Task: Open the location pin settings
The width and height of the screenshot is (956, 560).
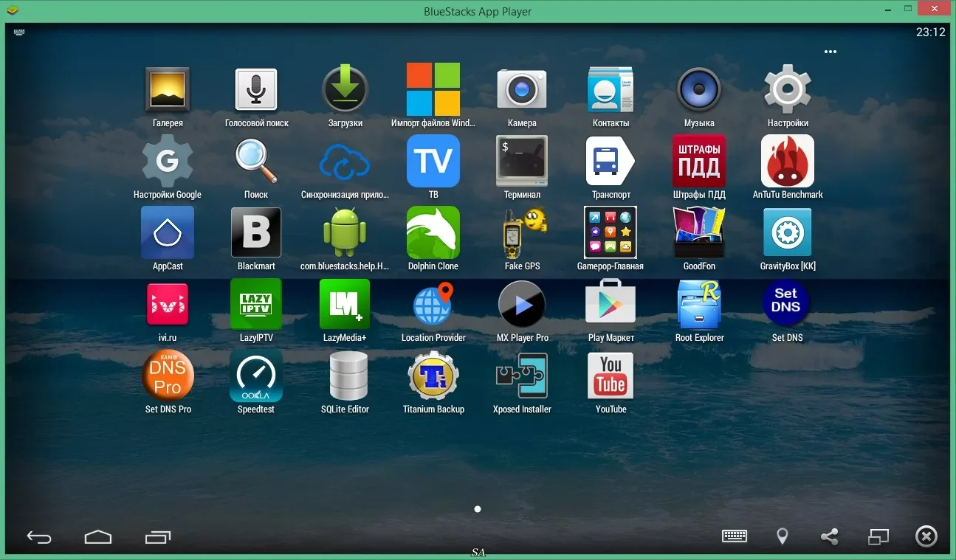Action: [x=783, y=536]
